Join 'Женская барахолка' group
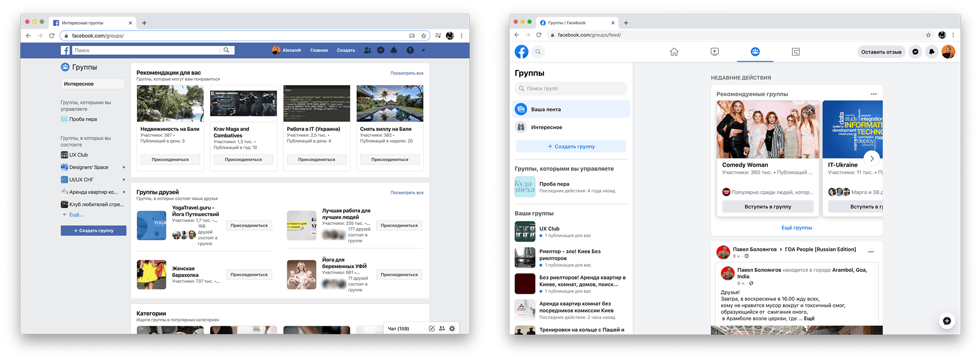Screen dimensions: 980x361 point(249,275)
